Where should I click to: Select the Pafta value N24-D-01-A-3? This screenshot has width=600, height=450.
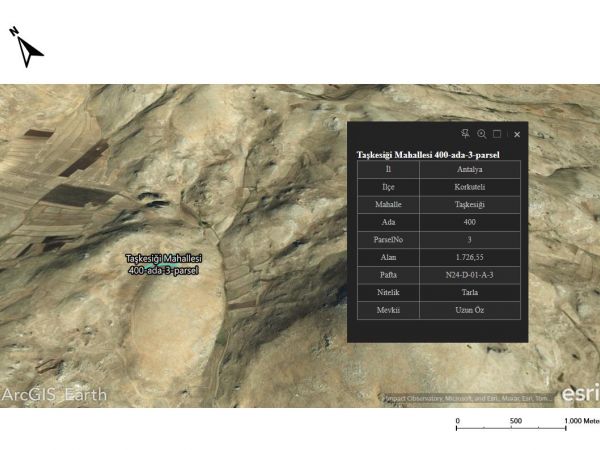point(470,275)
